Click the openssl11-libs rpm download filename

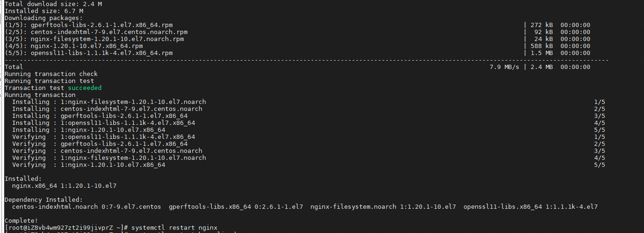tap(101, 53)
